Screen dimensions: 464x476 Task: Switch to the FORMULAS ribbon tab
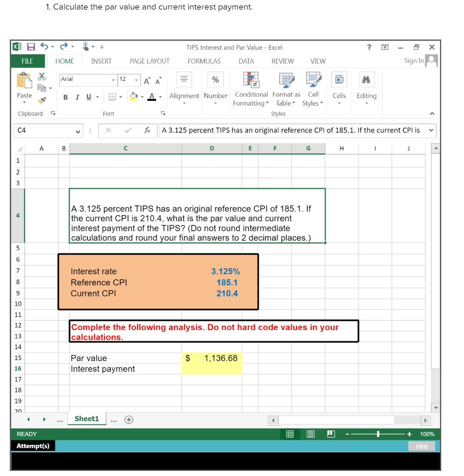(205, 61)
